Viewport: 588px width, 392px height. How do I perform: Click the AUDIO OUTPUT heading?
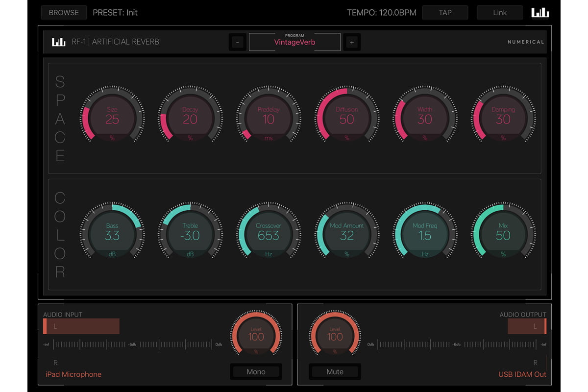[523, 315]
